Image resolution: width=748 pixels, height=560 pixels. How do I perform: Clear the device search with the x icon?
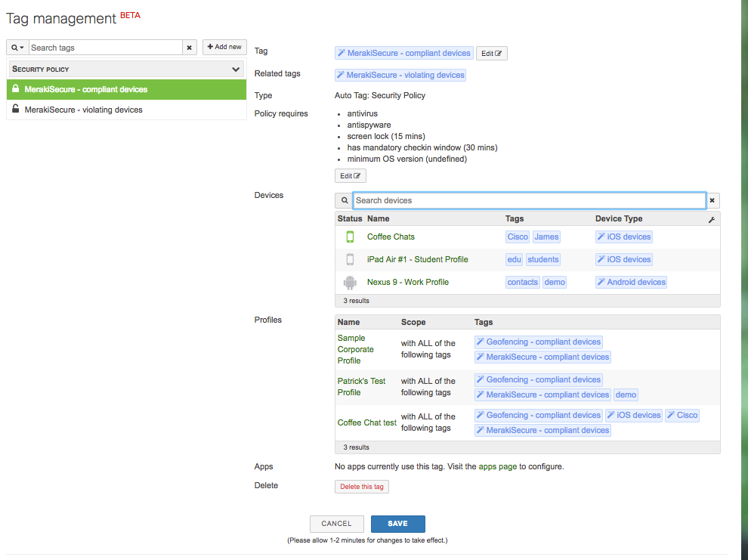point(711,200)
